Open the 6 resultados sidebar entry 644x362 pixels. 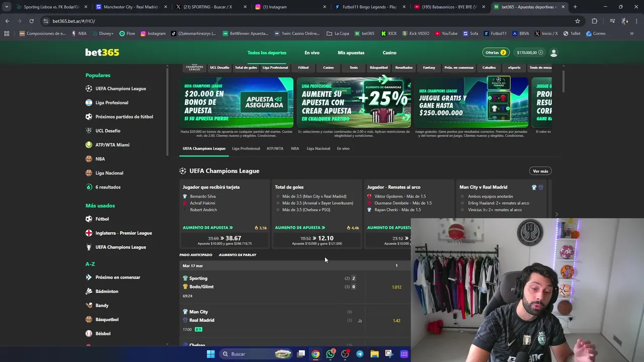tap(108, 187)
